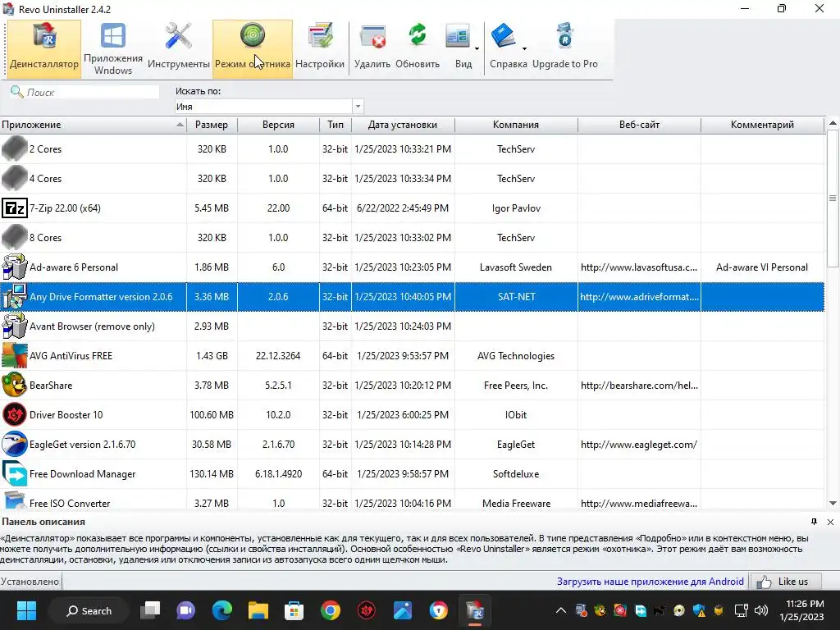Close the Панель описания panel
The width and height of the screenshot is (840, 630).
pyautogui.click(x=830, y=522)
